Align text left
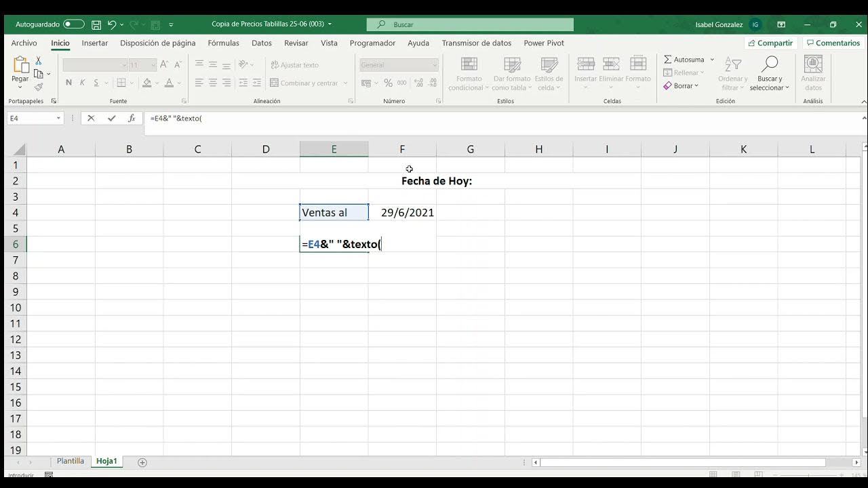868x488 pixels. [x=199, y=83]
